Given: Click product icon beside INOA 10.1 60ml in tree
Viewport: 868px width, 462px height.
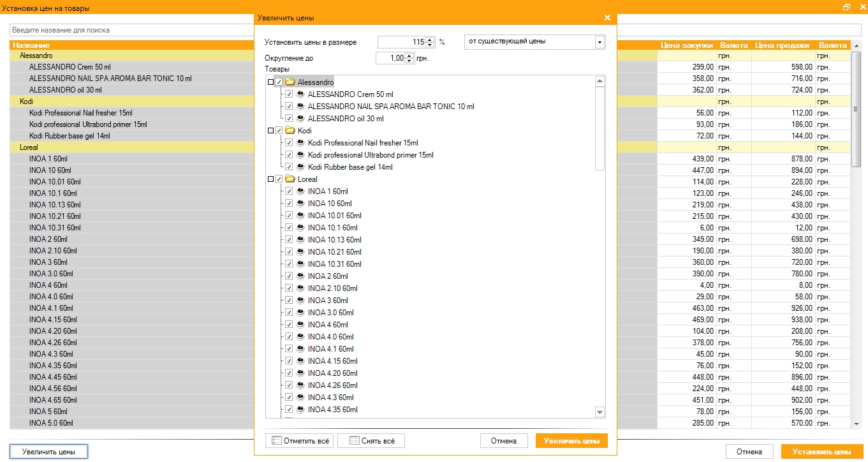Looking at the screenshot, I should pyautogui.click(x=300, y=228).
